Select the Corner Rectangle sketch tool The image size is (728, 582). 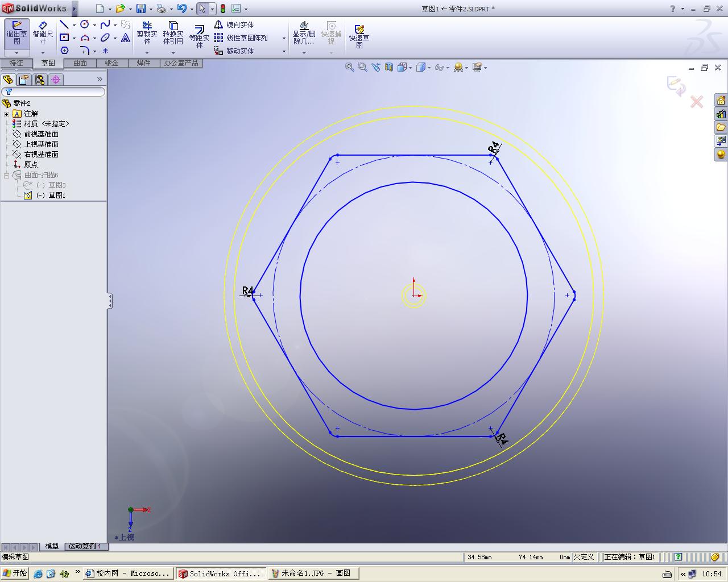[x=64, y=38]
